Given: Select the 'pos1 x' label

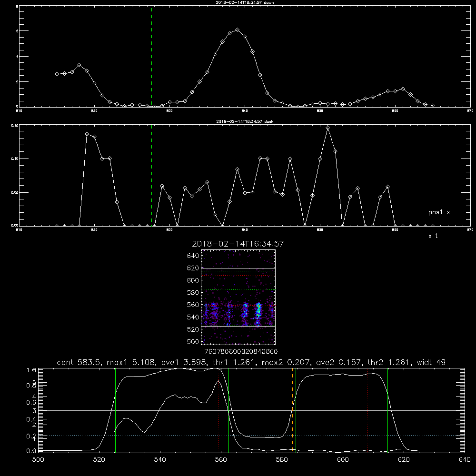Looking at the screenshot, I should 439,212.
